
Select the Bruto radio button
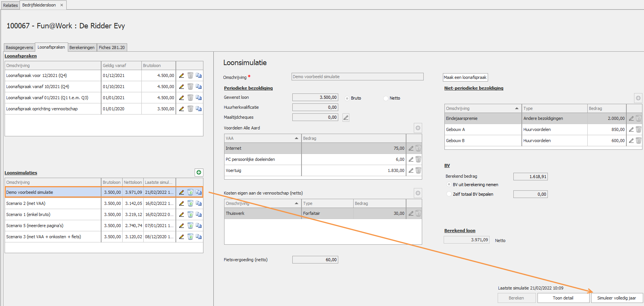(x=347, y=98)
